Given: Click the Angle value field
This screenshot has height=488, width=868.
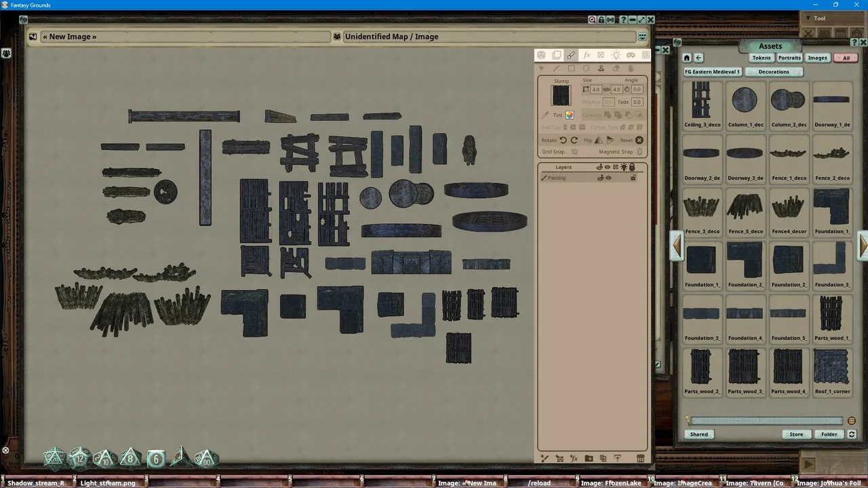Looking at the screenshot, I should (x=637, y=90).
